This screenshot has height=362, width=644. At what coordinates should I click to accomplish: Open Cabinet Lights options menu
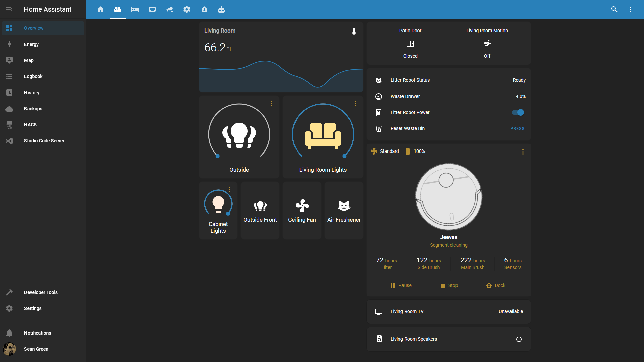coord(229,190)
